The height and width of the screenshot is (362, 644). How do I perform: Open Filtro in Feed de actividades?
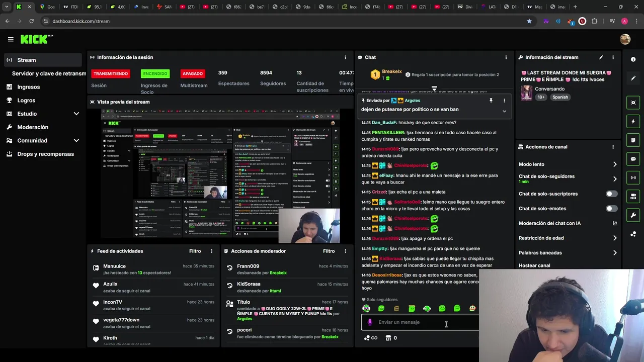click(195, 251)
